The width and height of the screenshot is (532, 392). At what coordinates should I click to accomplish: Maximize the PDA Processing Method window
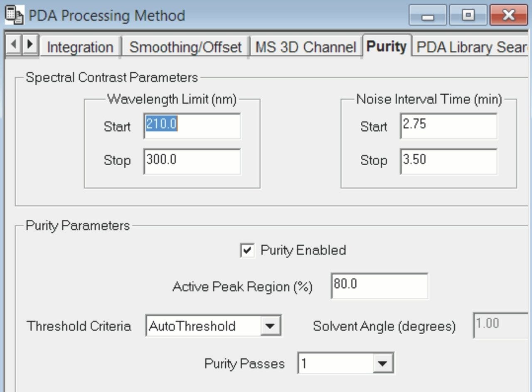468,15
